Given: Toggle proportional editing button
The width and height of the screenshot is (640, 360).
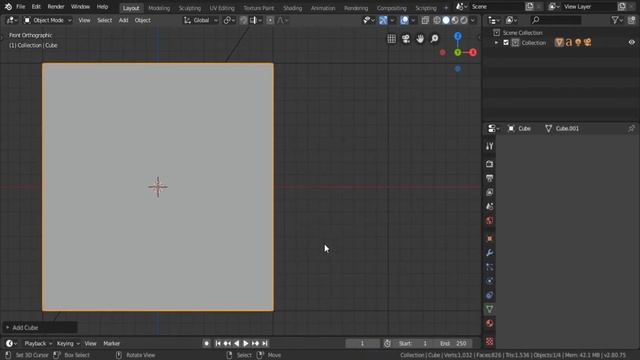Looking at the screenshot, I should [270, 20].
